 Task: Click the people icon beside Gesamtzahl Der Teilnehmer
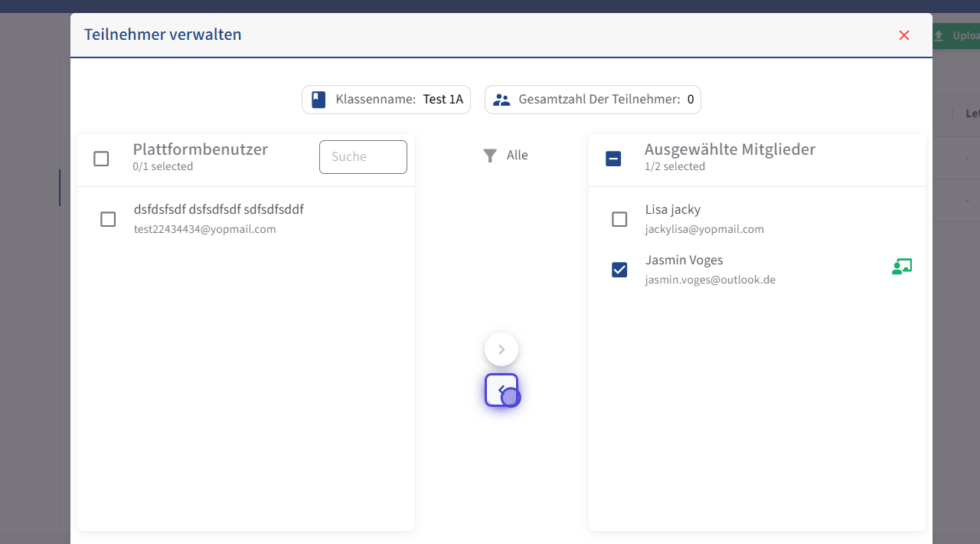coord(501,100)
